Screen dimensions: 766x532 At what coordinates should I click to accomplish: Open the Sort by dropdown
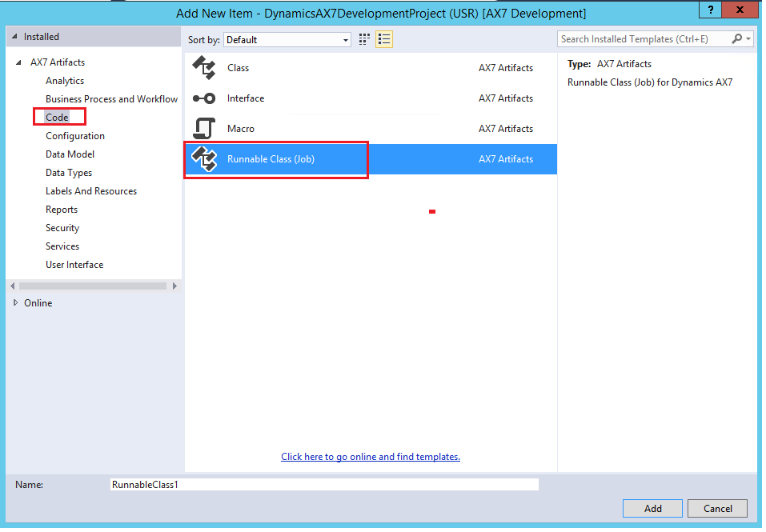[x=288, y=39]
